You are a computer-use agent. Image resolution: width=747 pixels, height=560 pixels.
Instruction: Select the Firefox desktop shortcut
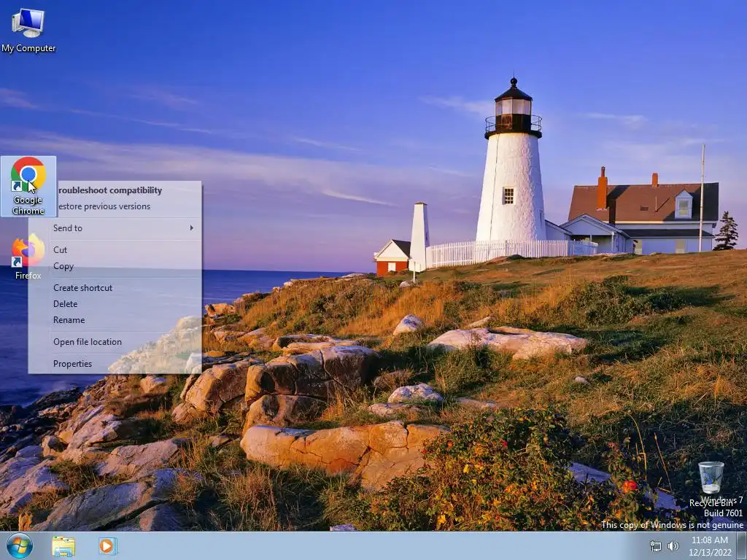pos(28,257)
